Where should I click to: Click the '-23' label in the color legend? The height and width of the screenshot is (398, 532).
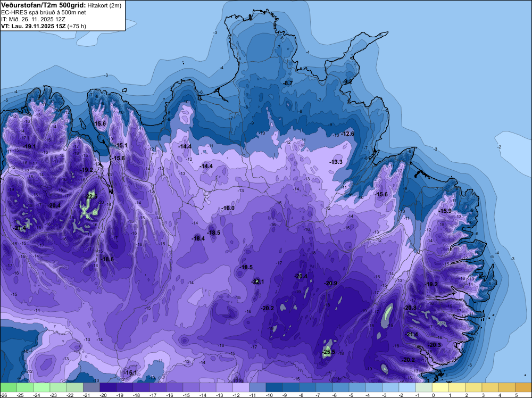click(54, 395)
